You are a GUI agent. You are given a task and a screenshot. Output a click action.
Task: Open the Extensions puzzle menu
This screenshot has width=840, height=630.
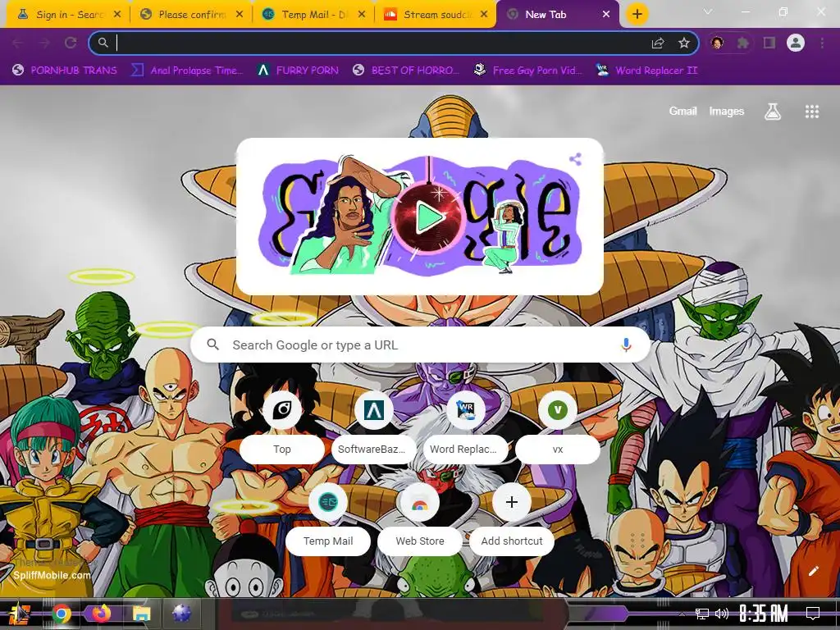(742, 43)
